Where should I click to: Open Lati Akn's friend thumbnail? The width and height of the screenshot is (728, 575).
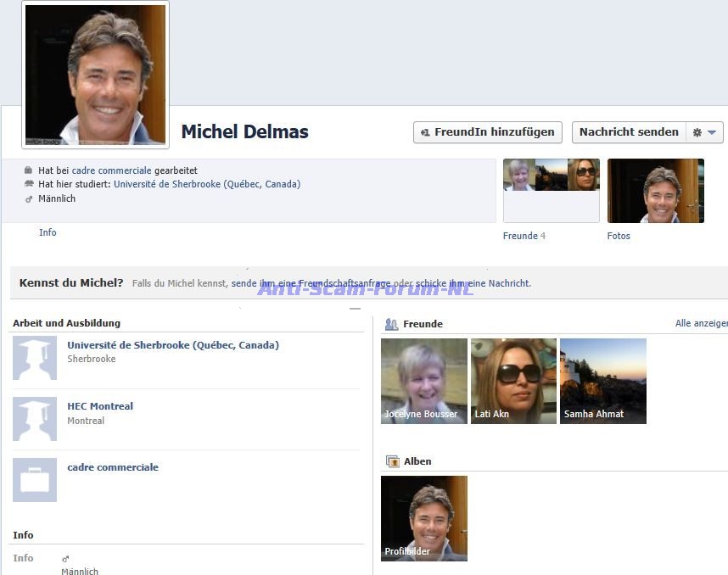(x=513, y=381)
